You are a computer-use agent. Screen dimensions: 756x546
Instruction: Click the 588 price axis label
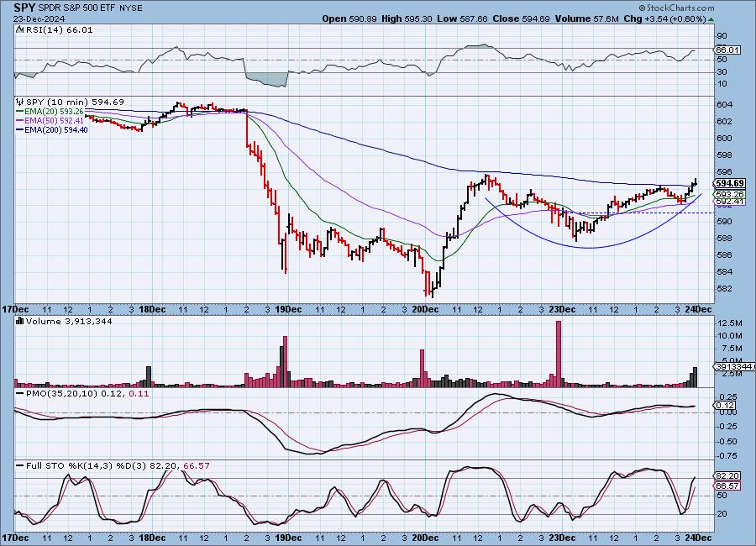pyautogui.click(x=724, y=239)
